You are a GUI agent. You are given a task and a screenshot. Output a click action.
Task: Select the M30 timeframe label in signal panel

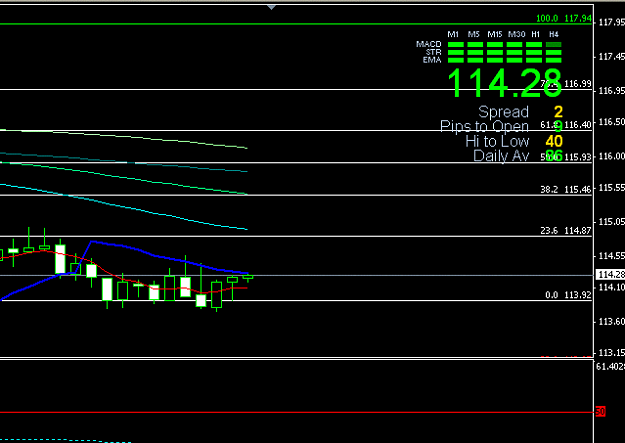[517, 34]
